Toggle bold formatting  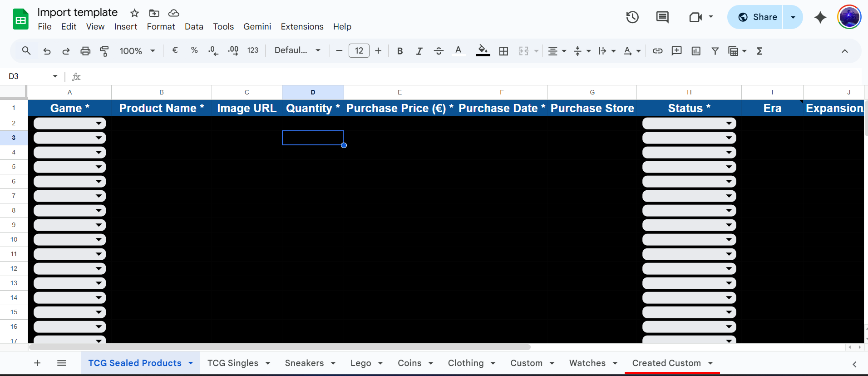coord(399,51)
